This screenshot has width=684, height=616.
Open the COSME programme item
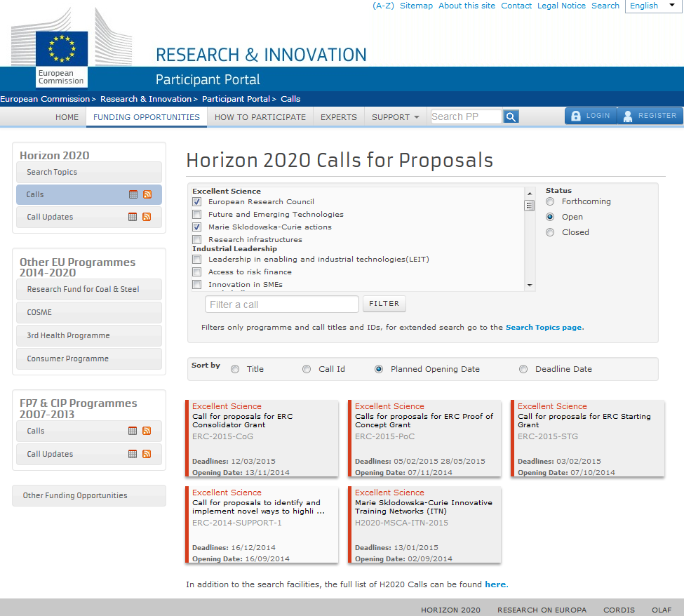(x=89, y=312)
